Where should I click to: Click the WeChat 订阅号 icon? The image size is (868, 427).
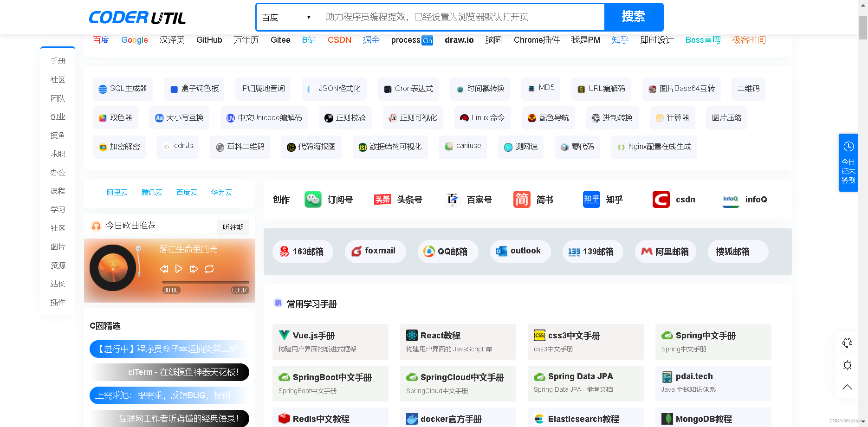tap(313, 200)
